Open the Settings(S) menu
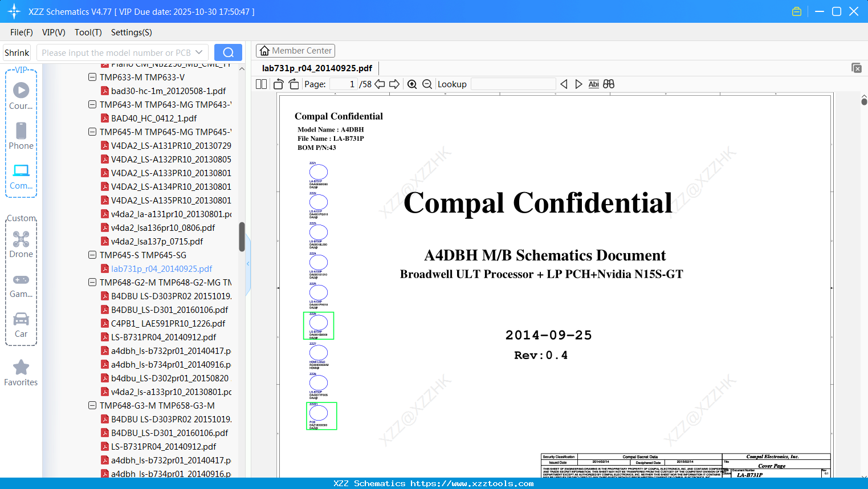The width and height of the screenshot is (868, 489). (x=132, y=32)
